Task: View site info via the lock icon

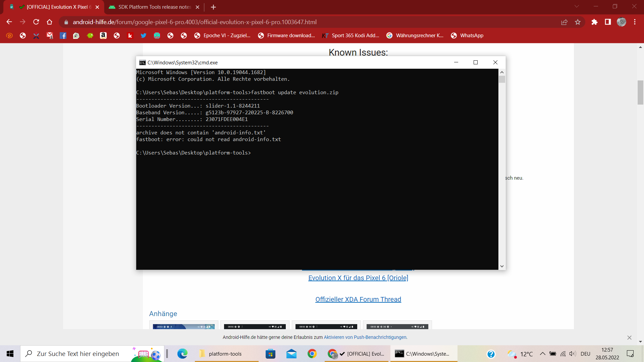Action: (x=66, y=22)
